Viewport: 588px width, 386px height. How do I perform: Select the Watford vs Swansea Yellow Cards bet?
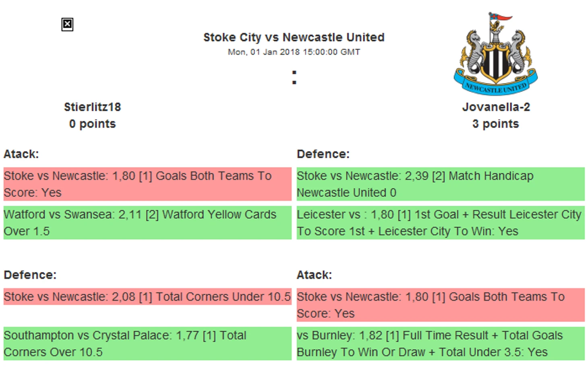(x=147, y=223)
